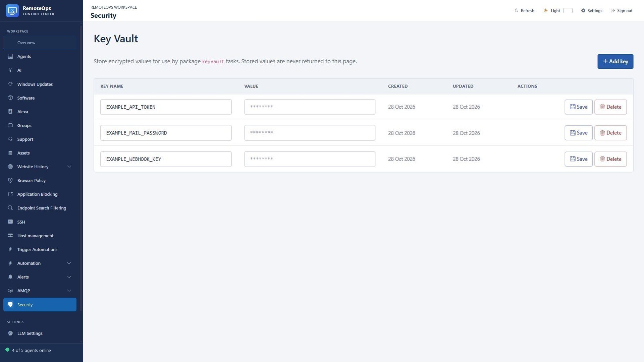644x362 pixels.
Task: Select the AI sparkle icon
Action: (10, 70)
